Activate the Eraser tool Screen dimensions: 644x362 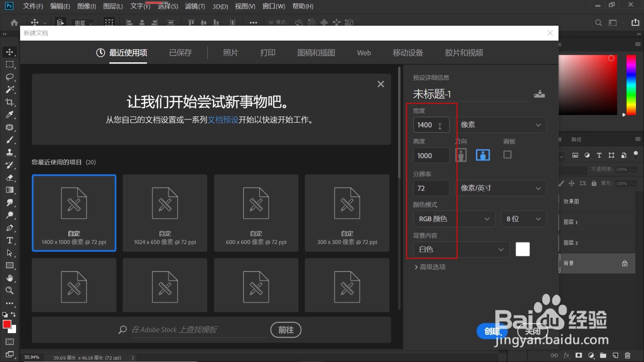click(10, 177)
